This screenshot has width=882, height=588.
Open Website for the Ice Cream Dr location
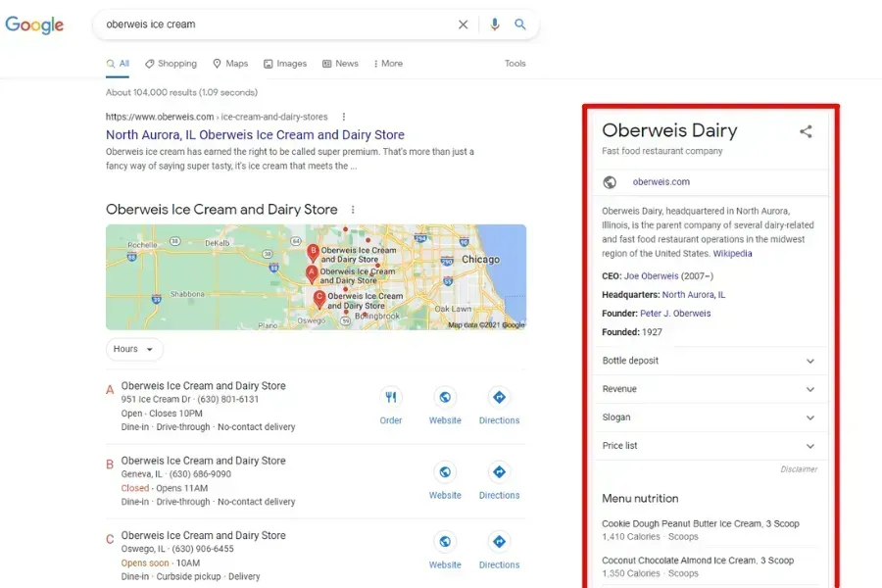445,397
